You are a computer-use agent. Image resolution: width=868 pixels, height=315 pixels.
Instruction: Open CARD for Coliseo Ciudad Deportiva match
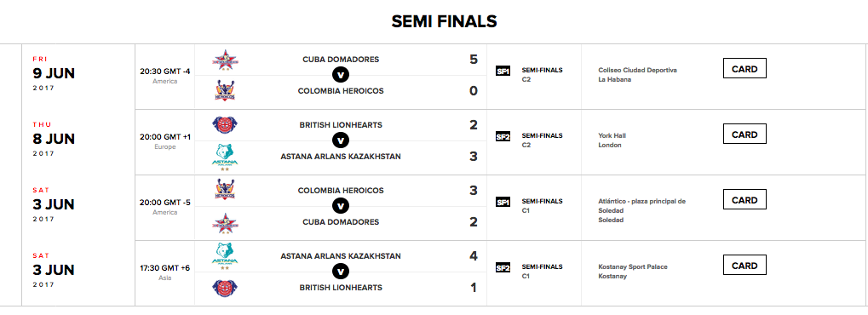744,69
